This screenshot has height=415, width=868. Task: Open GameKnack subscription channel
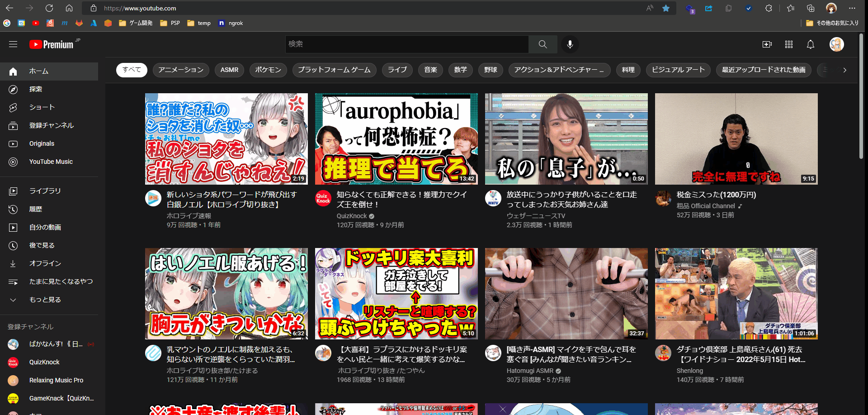[x=49, y=399]
